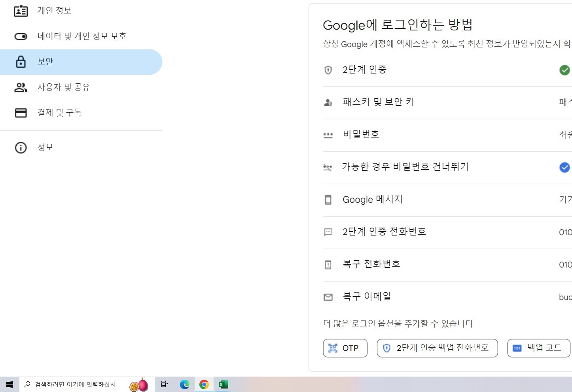Open the Windows Start menu
The image size is (572, 392).
pos(9,384)
